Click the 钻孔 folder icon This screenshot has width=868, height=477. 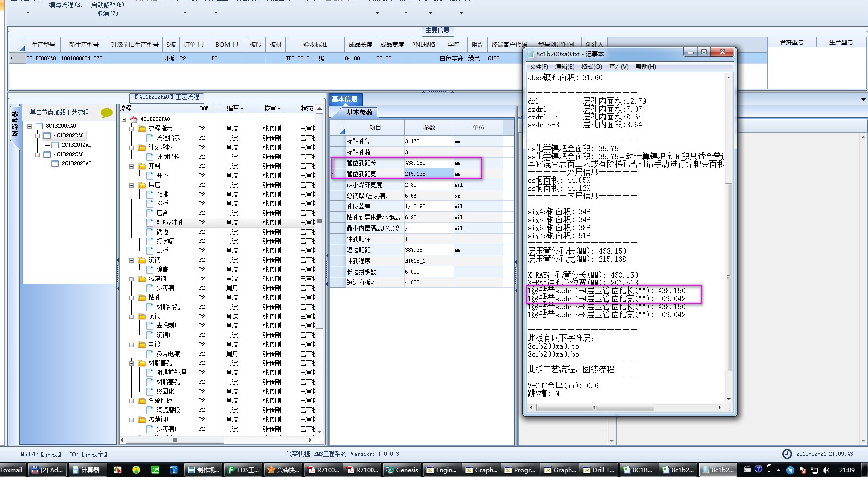coord(142,297)
